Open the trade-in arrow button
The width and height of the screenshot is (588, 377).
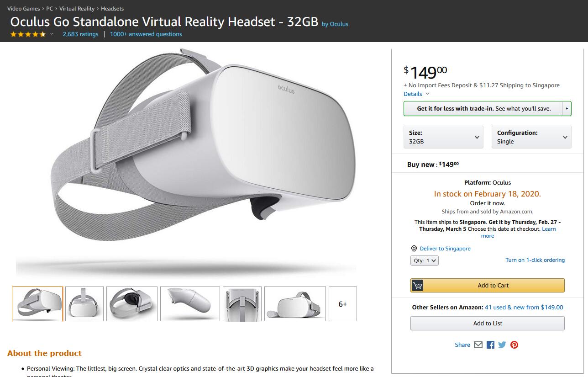click(x=567, y=109)
